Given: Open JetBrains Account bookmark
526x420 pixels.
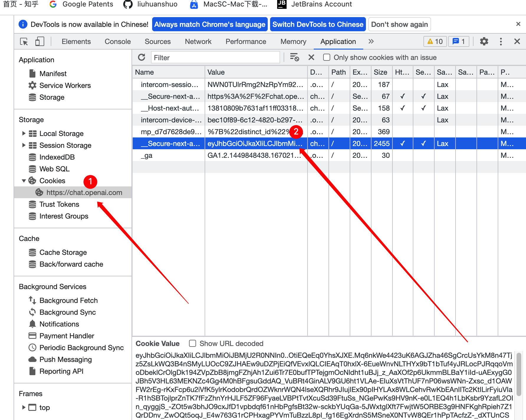Looking at the screenshot, I should [x=314, y=4].
